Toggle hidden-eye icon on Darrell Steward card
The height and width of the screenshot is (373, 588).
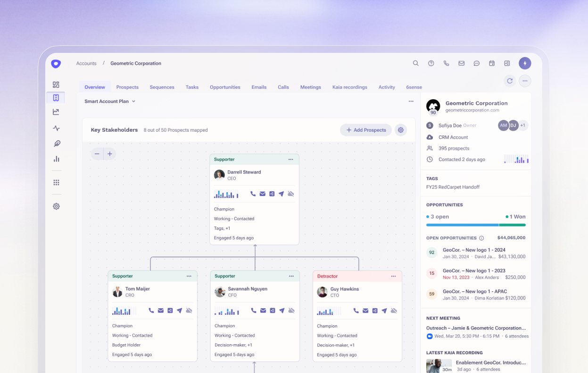click(291, 194)
